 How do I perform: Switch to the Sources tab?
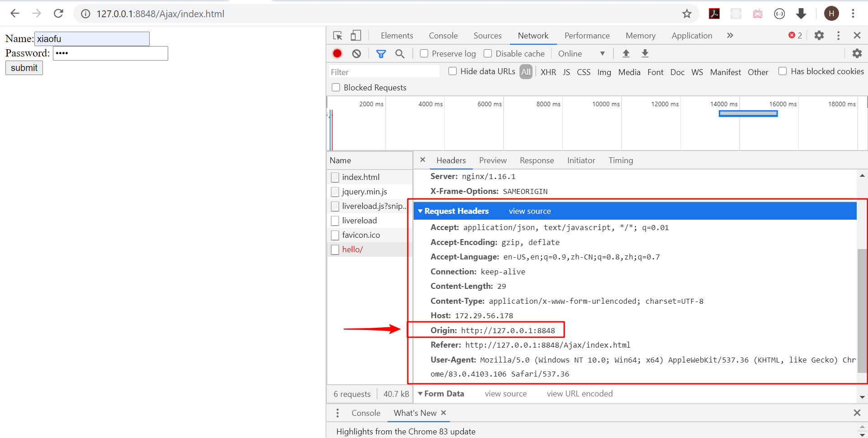point(487,36)
